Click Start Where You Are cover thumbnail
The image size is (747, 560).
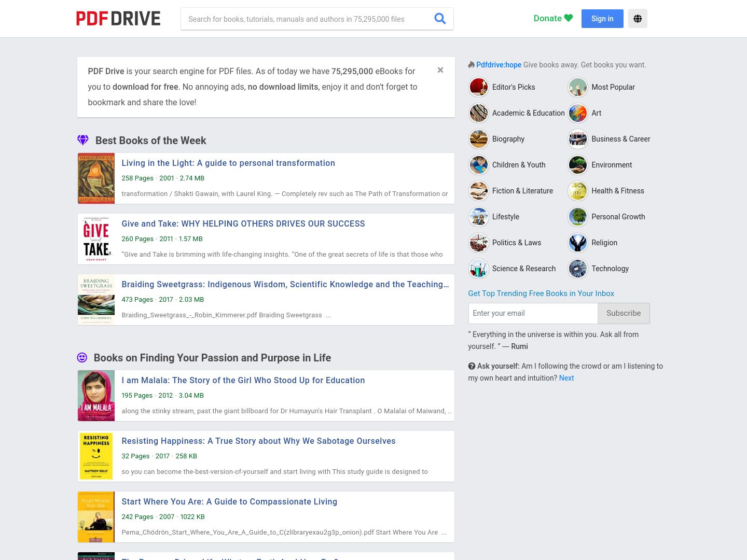click(x=96, y=517)
